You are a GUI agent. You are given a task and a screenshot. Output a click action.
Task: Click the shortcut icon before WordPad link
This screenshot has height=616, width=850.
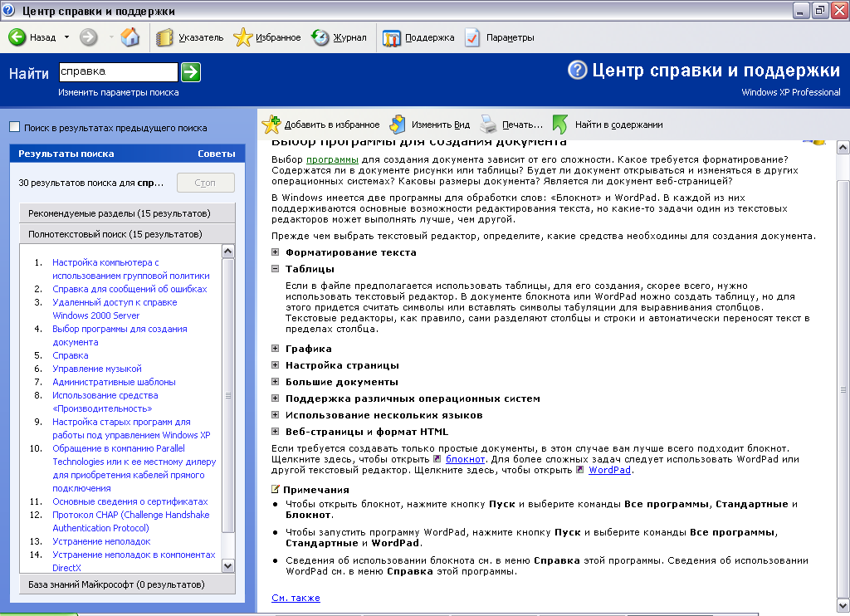(580, 470)
